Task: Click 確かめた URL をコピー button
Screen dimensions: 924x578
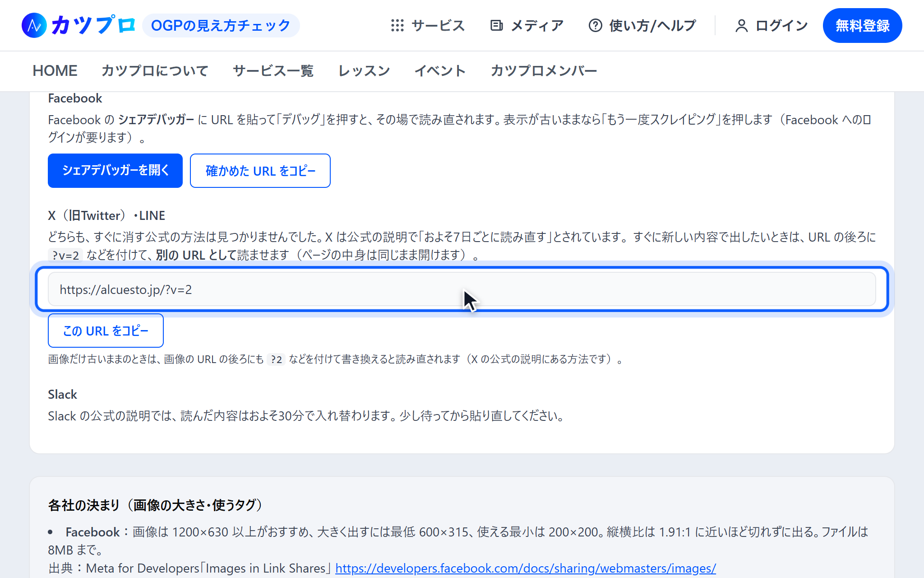Action: pyautogui.click(x=260, y=170)
